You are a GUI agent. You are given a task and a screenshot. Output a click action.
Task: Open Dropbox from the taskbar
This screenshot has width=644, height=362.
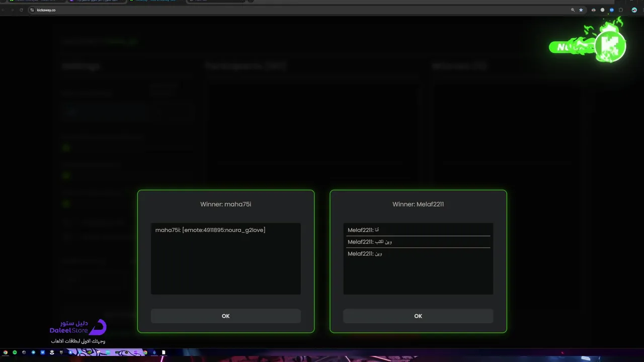(x=43, y=352)
